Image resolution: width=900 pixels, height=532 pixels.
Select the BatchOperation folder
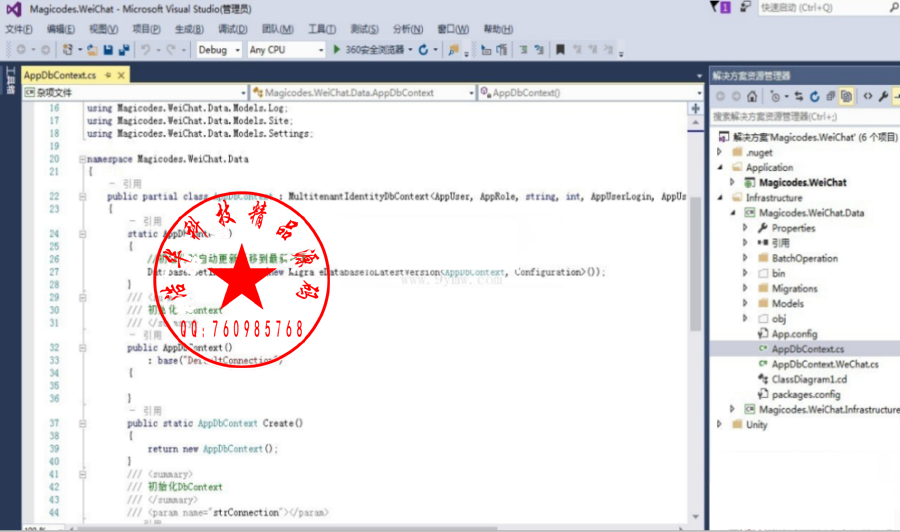point(804,258)
